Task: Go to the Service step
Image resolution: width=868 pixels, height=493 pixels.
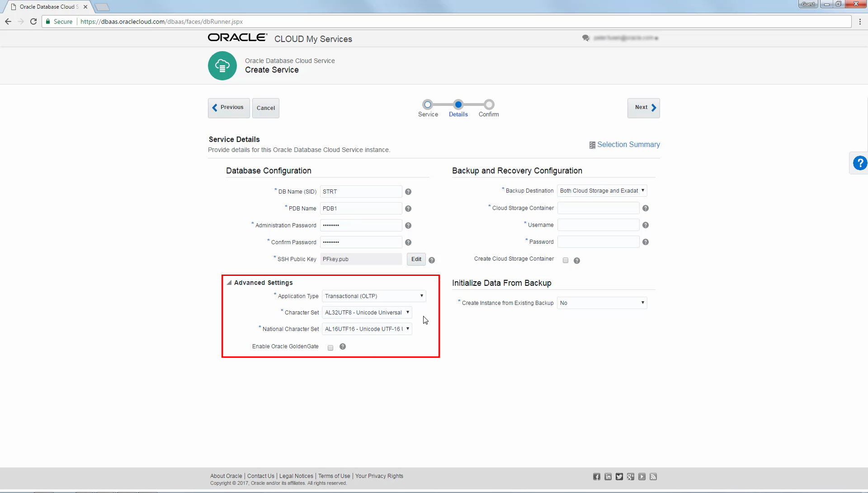Action: (x=428, y=104)
